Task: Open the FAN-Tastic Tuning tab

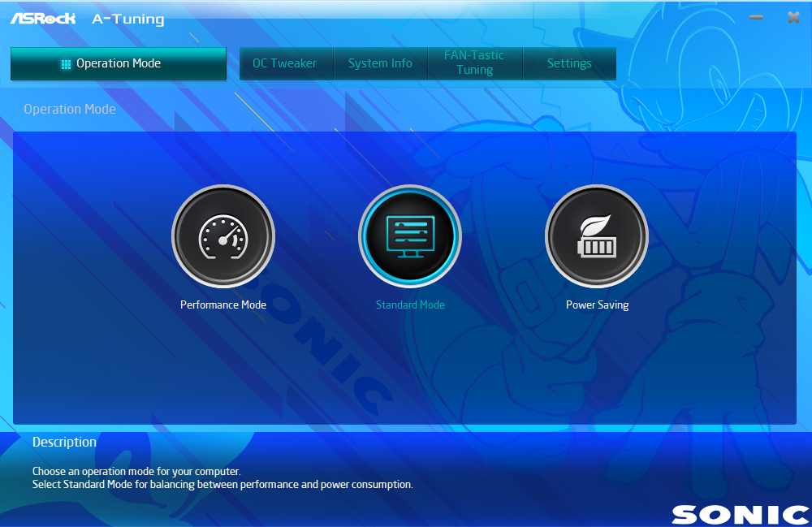Action: click(x=474, y=63)
